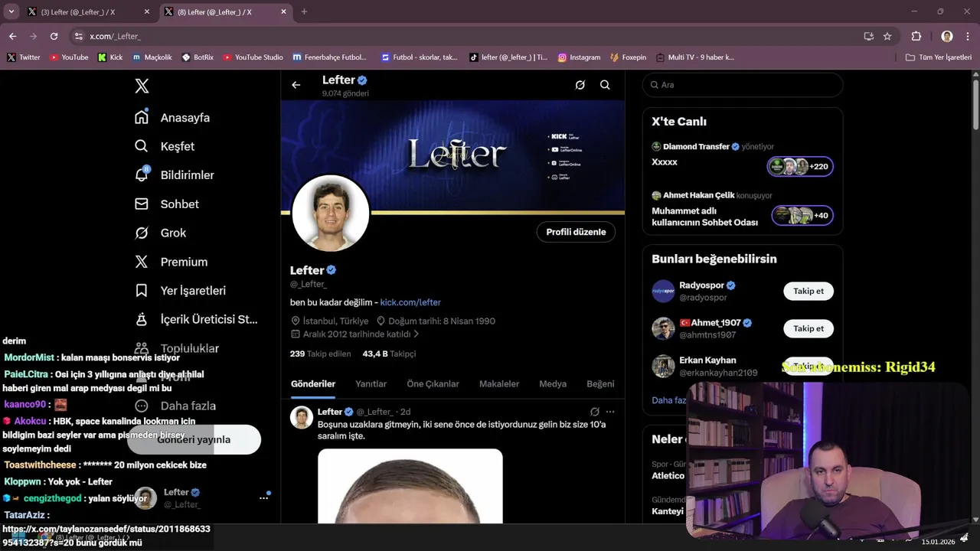
Task: Click the Grok icon in profile header
Action: (580, 85)
